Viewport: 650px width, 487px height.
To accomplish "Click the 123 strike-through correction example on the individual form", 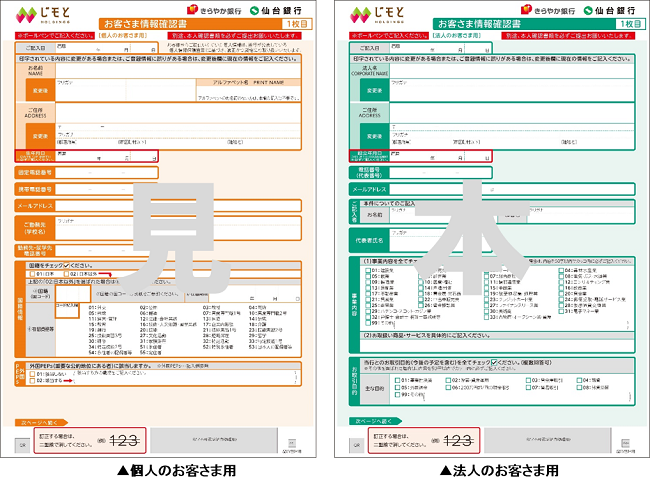I will coord(124,441).
